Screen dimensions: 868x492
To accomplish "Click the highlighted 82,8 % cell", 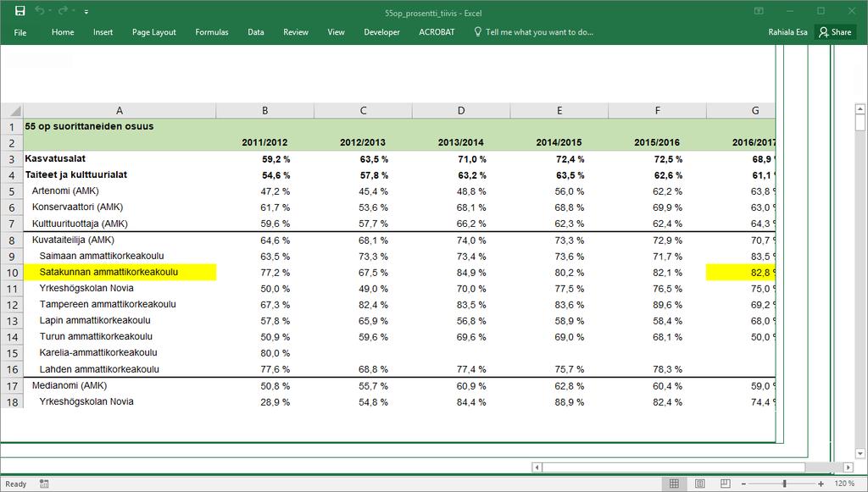I will tap(741, 273).
